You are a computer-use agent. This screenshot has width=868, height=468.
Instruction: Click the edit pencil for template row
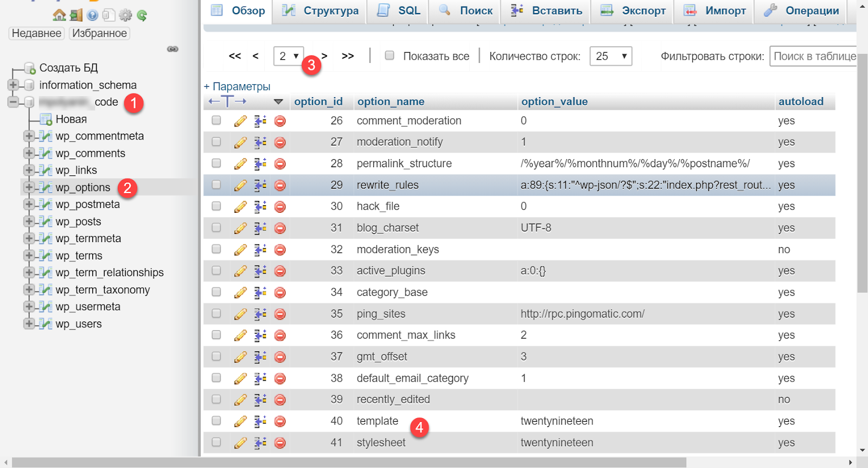point(240,421)
